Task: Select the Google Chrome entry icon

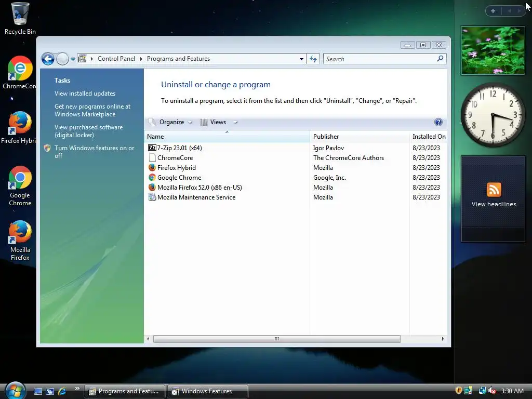Action: 152,178
